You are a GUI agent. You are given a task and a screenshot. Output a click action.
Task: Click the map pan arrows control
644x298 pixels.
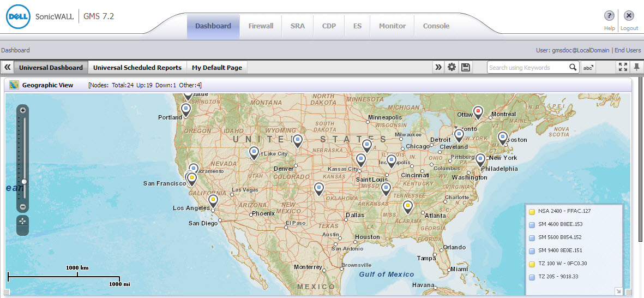tap(22, 221)
